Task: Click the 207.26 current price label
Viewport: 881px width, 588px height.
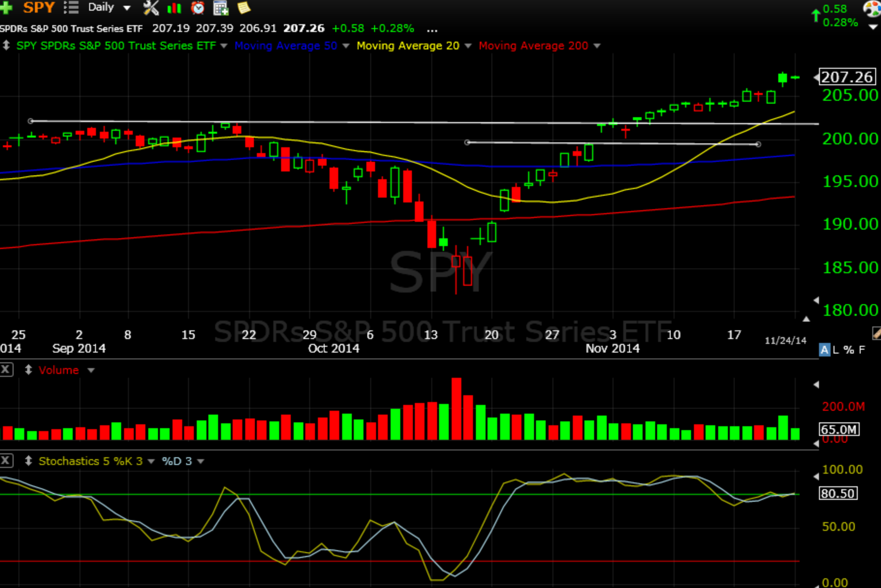Action: tap(848, 77)
